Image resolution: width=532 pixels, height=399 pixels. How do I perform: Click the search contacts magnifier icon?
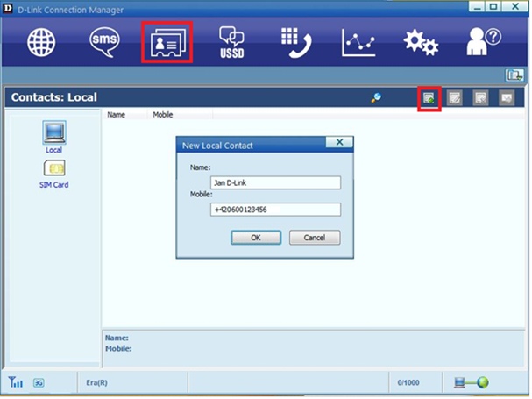pyautogui.click(x=376, y=98)
